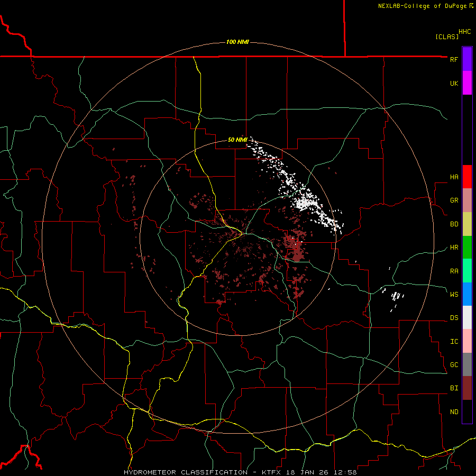Viewport: 476px width, 476px height.
Task: Click the RA legend label
Action: pos(454,271)
